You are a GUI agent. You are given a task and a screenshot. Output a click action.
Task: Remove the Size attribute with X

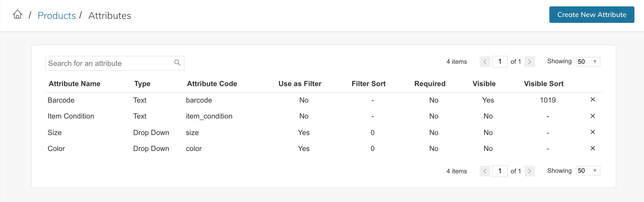click(x=593, y=132)
